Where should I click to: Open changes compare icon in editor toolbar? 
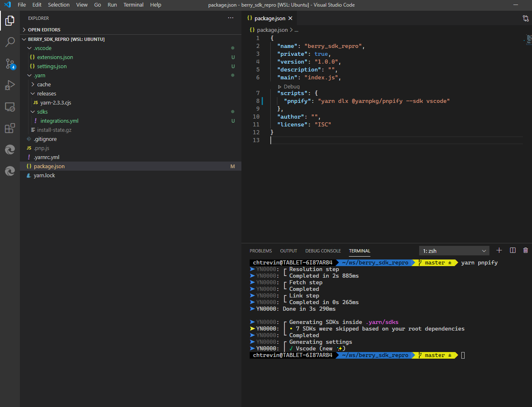coord(525,18)
